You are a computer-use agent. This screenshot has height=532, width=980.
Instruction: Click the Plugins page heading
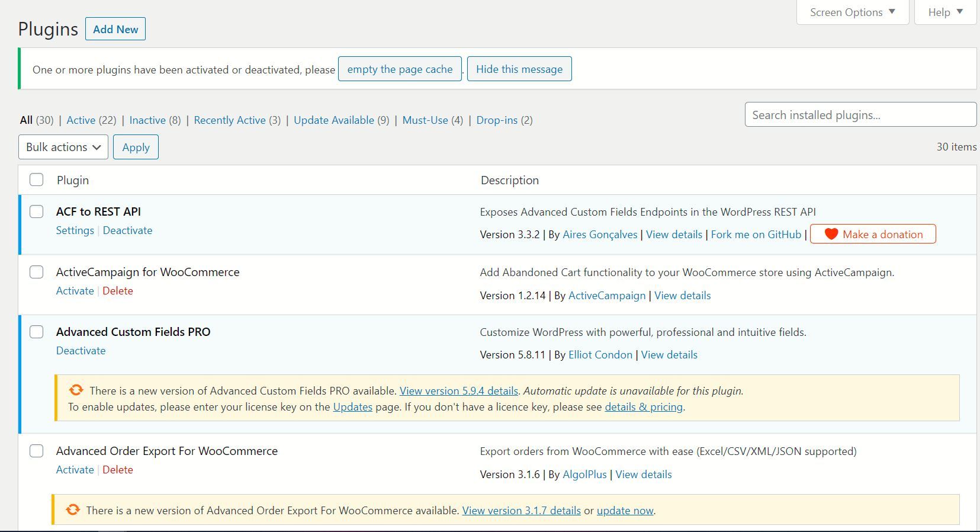pyautogui.click(x=48, y=29)
